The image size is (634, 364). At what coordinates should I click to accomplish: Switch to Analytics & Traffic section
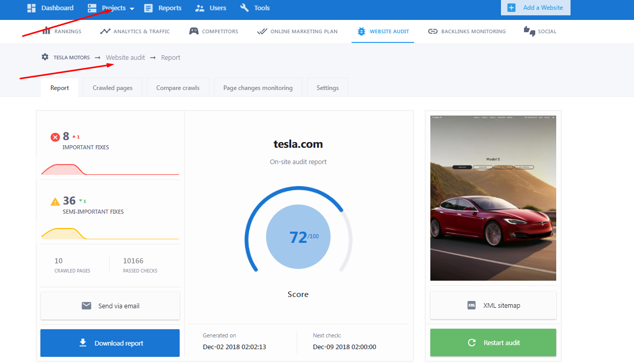pos(135,31)
